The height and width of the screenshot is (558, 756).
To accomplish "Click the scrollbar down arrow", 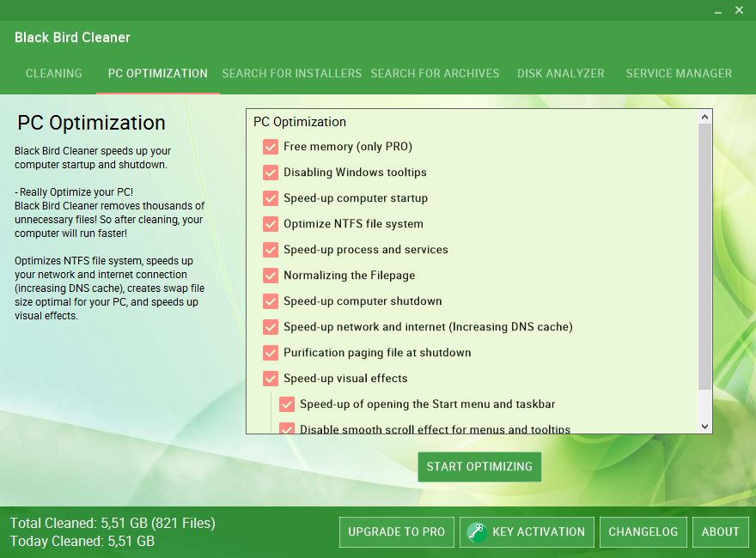I will [704, 425].
